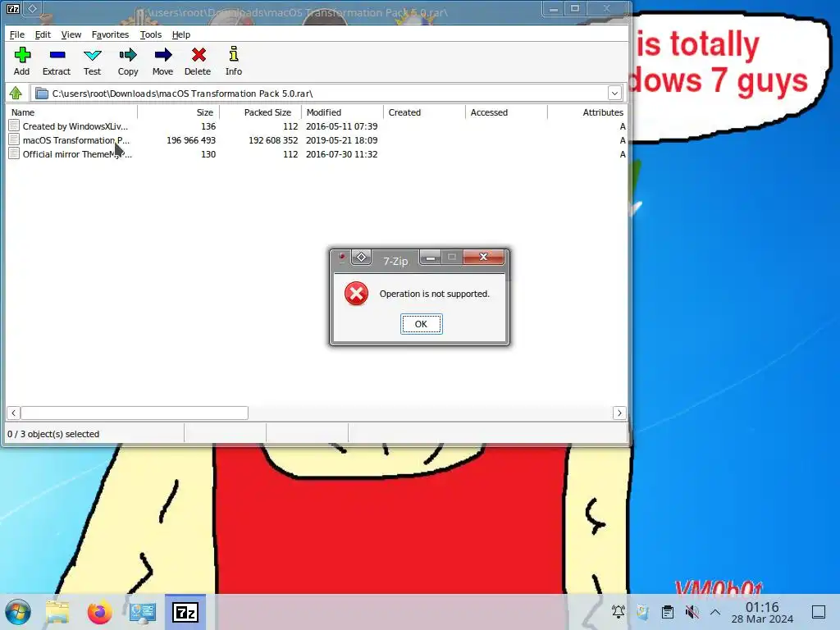The height and width of the screenshot is (630, 840).
Task: Click modified date 2019-05-21 18:09
Action: click(342, 140)
